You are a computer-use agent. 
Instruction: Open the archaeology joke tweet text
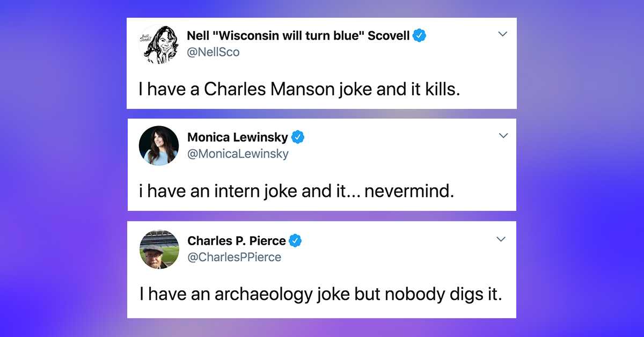point(320,295)
